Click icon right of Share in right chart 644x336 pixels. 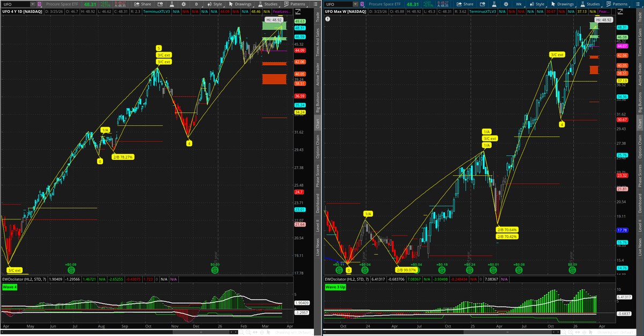coord(482,4)
